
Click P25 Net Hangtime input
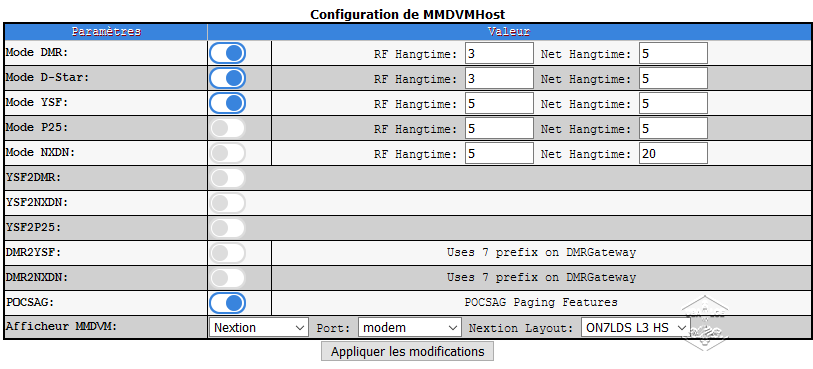tap(673, 128)
